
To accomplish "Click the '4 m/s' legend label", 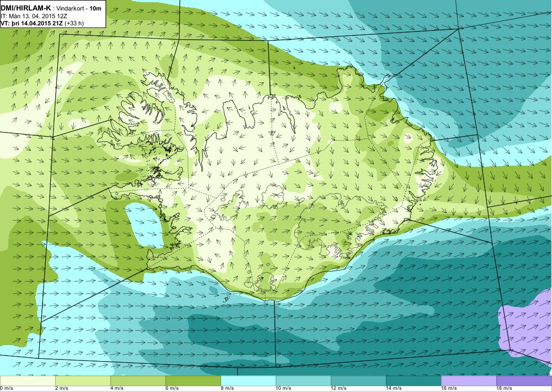I will click(x=117, y=388).
